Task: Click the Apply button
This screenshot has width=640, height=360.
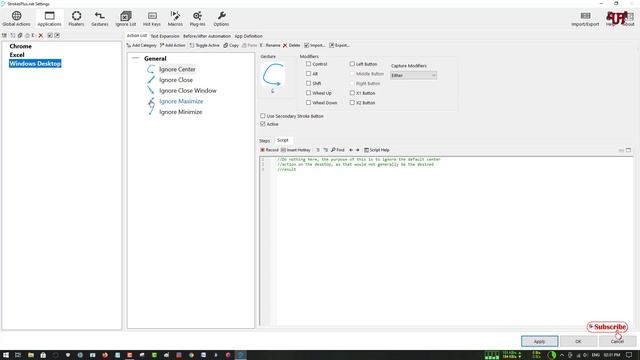Action: tap(539, 341)
